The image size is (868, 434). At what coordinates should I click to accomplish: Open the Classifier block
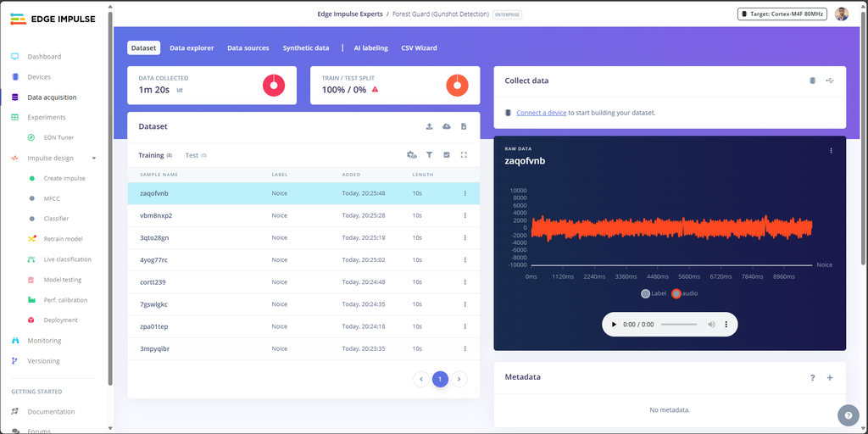click(x=56, y=219)
